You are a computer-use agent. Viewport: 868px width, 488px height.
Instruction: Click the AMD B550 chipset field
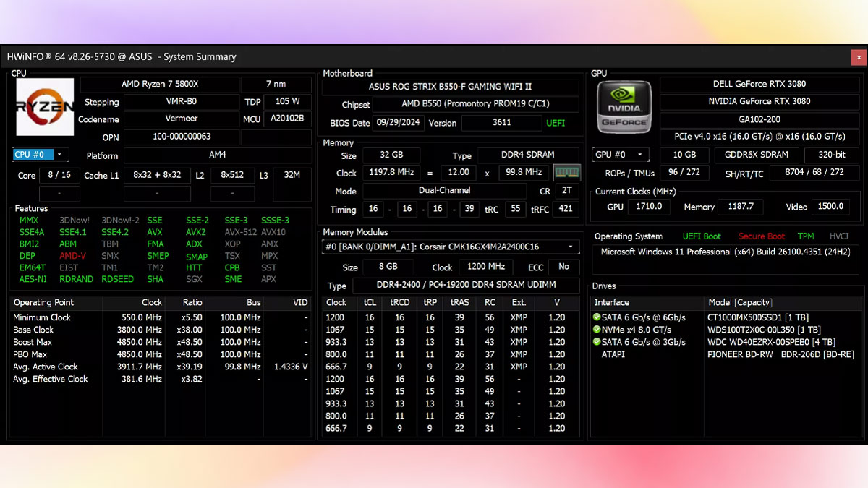click(x=475, y=105)
